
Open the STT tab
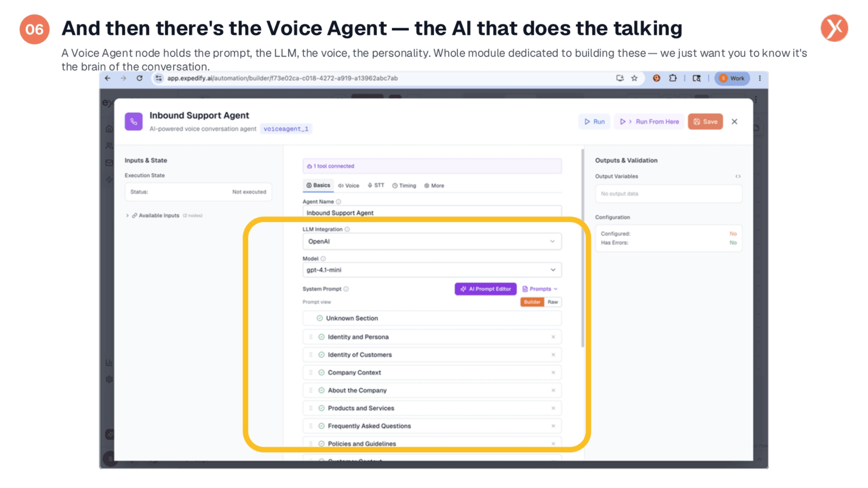(376, 185)
